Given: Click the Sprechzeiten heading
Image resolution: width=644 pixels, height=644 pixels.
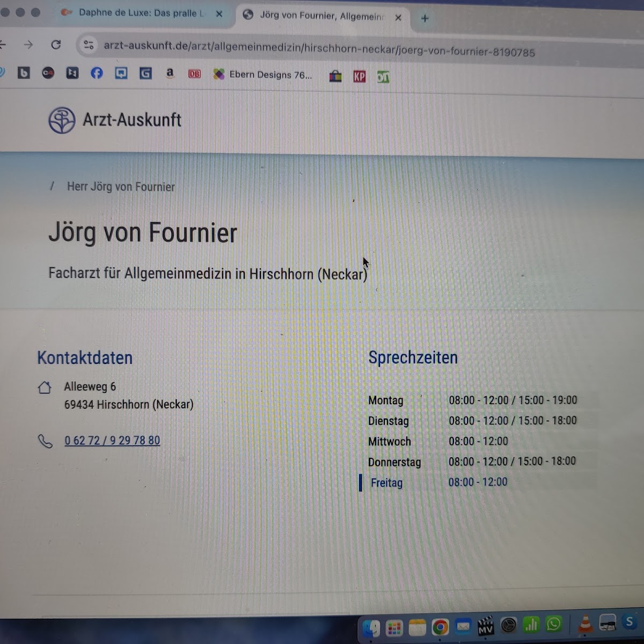Looking at the screenshot, I should [x=413, y=357].
